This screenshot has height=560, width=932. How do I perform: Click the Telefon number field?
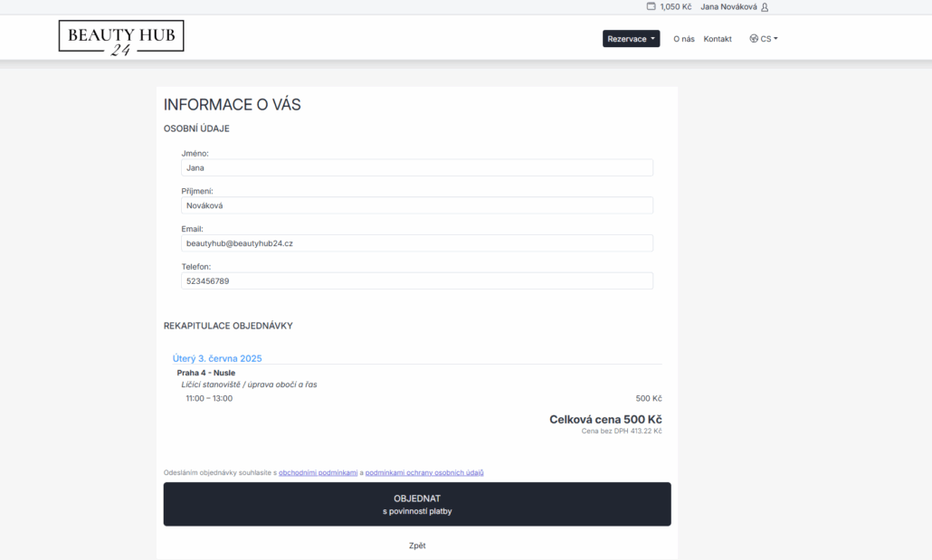pyautogui.click(x=416, y=281)
